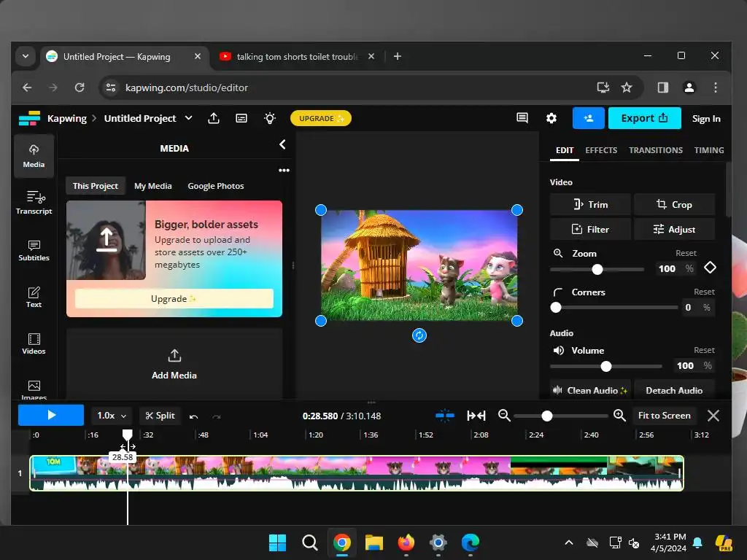
Task: Open the three-dot menu in Media panel
Action: [284, 170]
